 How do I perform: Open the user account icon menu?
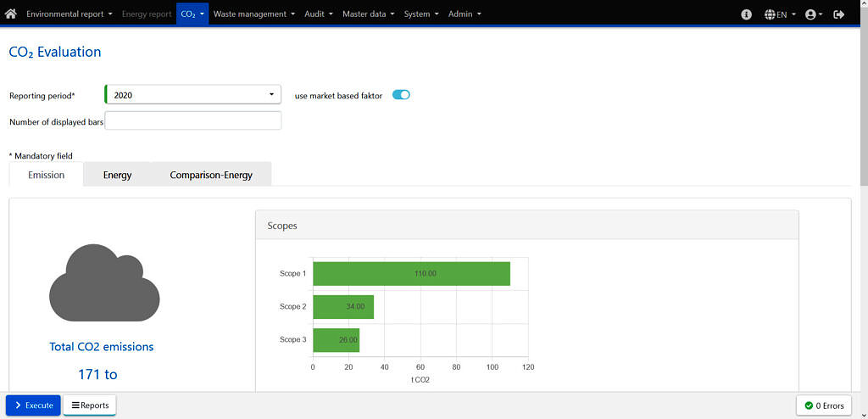810,14
